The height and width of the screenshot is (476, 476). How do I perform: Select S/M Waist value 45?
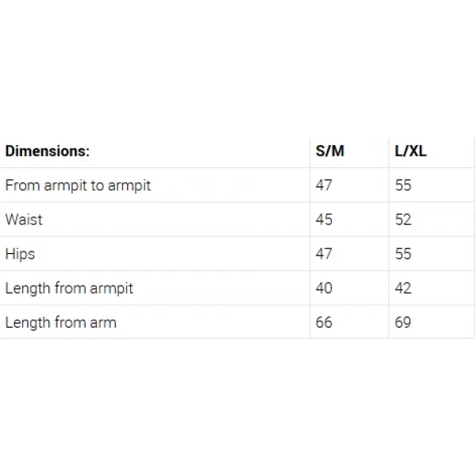coord(324,220)
